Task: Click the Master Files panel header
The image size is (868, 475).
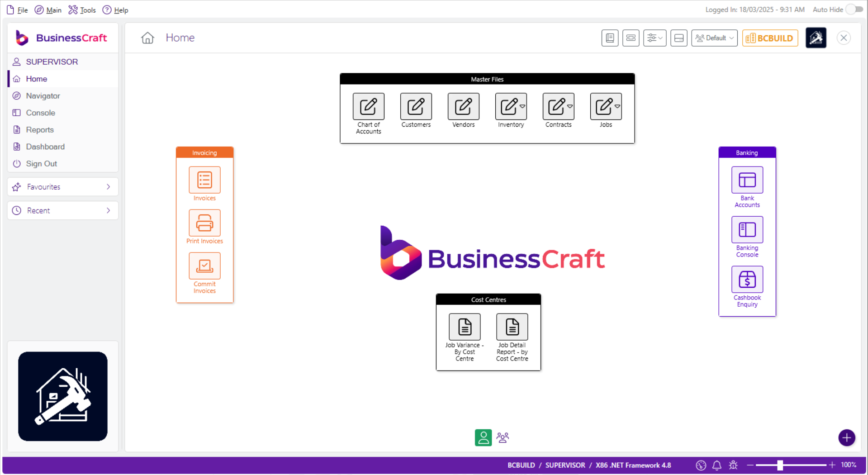Action: (487, 79)
